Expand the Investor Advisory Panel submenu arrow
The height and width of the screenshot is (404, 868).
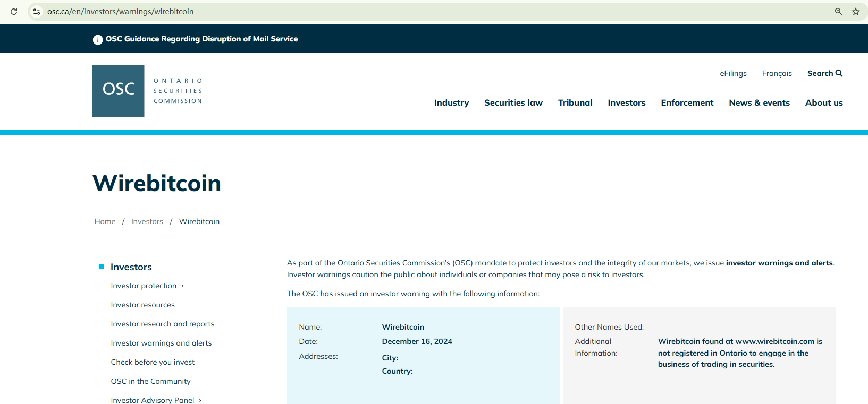tap(200, 401)
